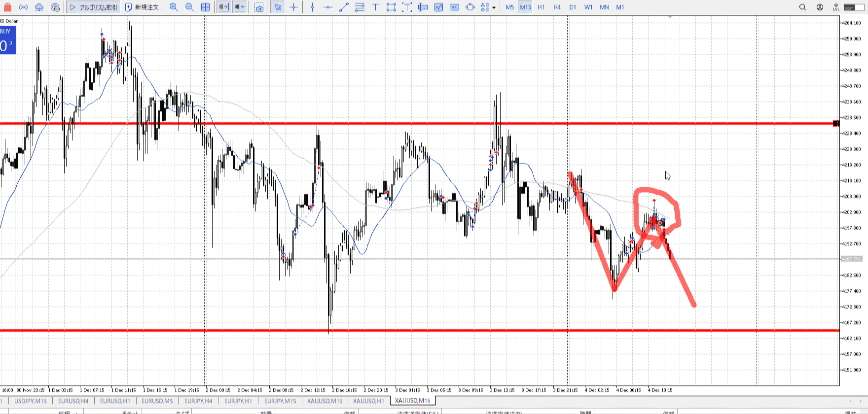Zoom out of the chart
This screenshot has width=868, height=414.
189,7
